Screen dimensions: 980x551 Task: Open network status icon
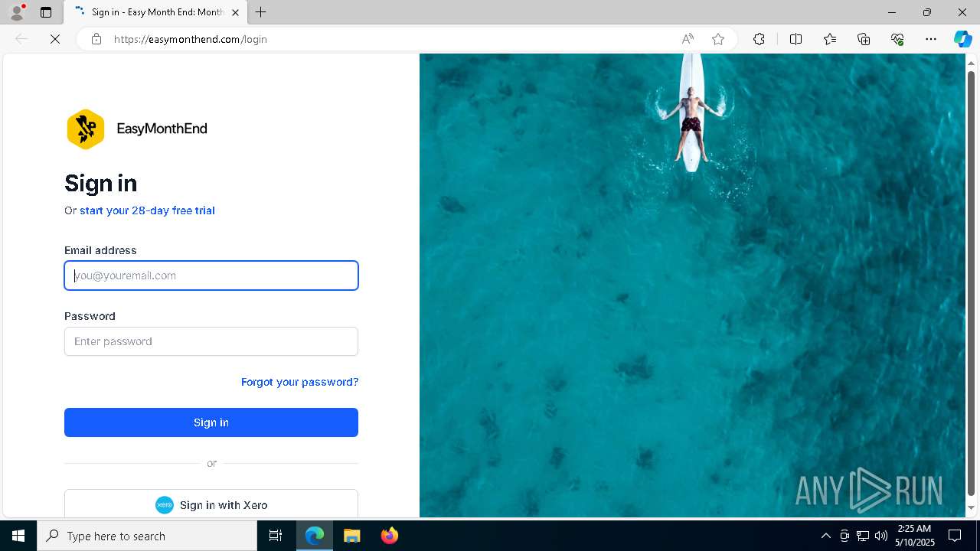coord(863,536)
